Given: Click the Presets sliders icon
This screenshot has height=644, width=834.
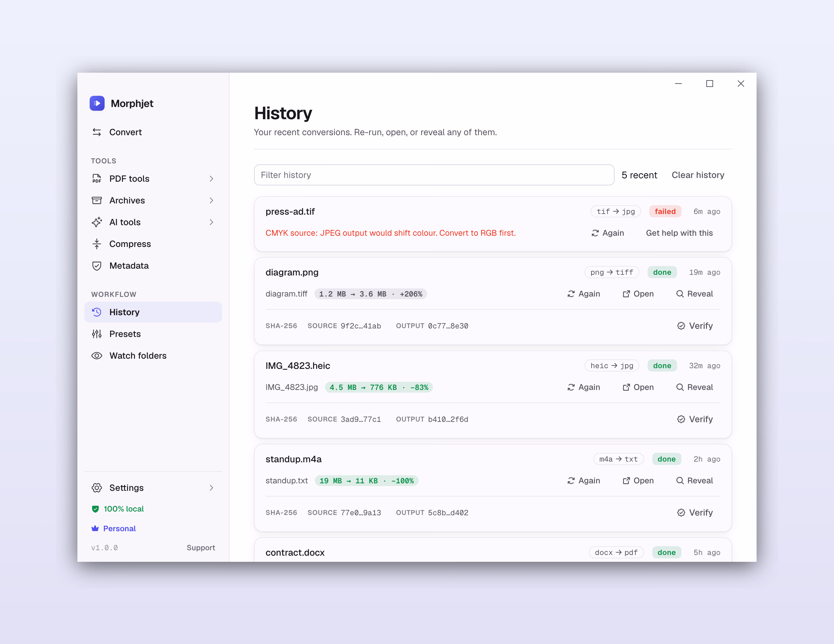Looking at the screenshot, I should [97, 334].
